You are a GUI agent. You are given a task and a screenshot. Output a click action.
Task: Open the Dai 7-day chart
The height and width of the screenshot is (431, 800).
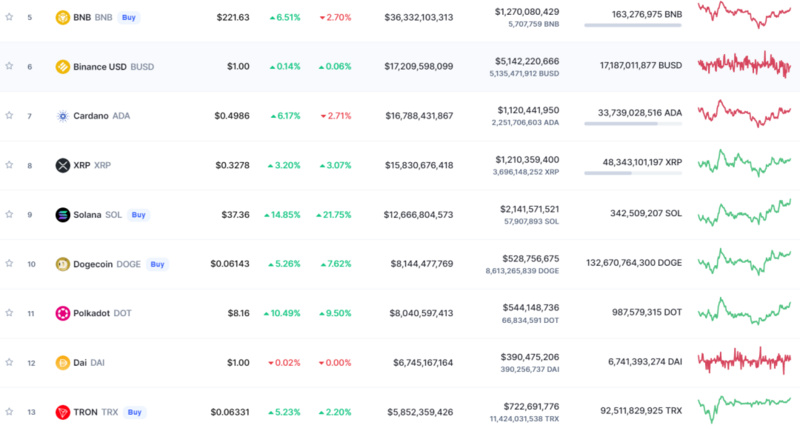744,360
